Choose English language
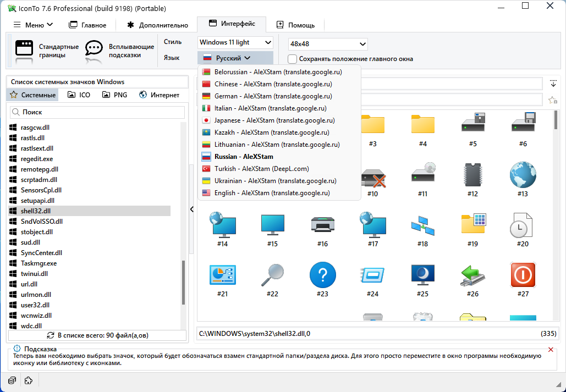 click(279, 193)
